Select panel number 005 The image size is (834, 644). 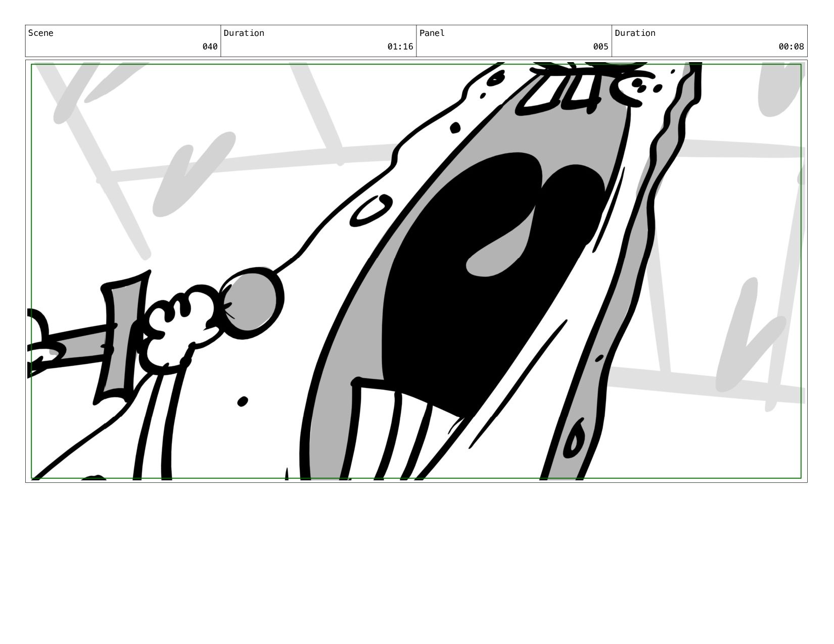tap(600, 46)
